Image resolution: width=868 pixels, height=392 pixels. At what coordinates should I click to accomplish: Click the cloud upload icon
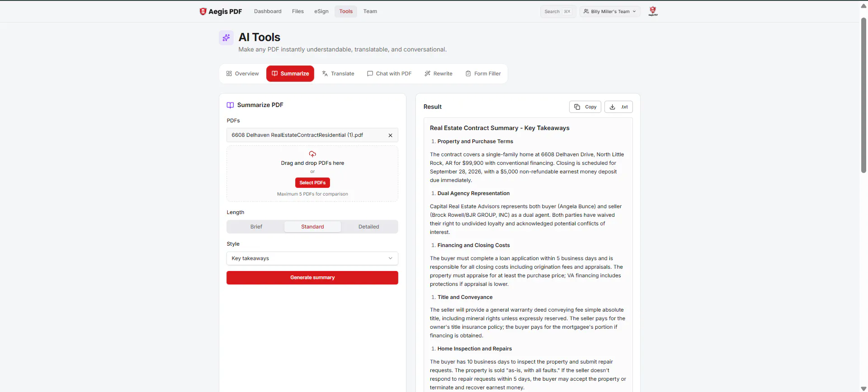tap(312, 154)
